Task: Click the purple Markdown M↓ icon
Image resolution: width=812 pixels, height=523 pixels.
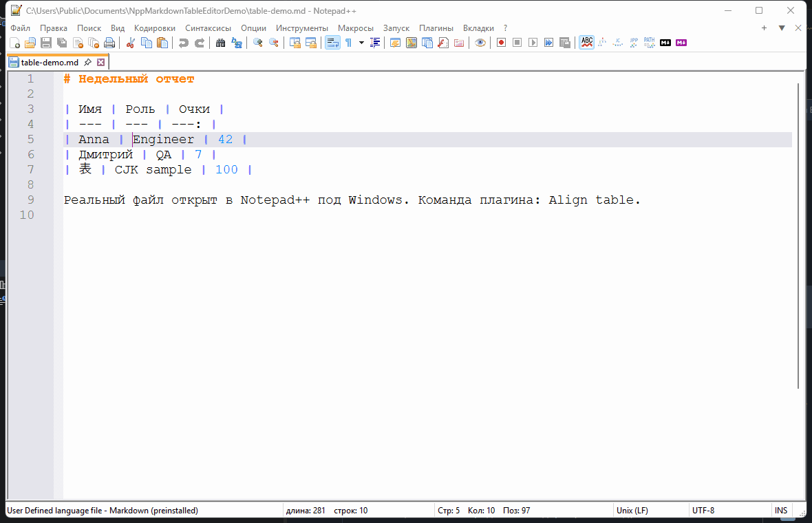Action: pyautogui.click(x=681, y=43)
